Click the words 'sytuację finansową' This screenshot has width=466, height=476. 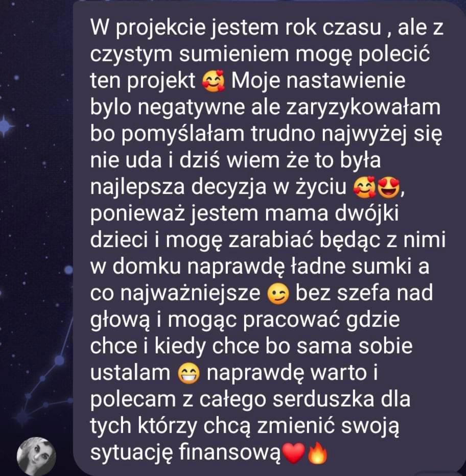185,453
